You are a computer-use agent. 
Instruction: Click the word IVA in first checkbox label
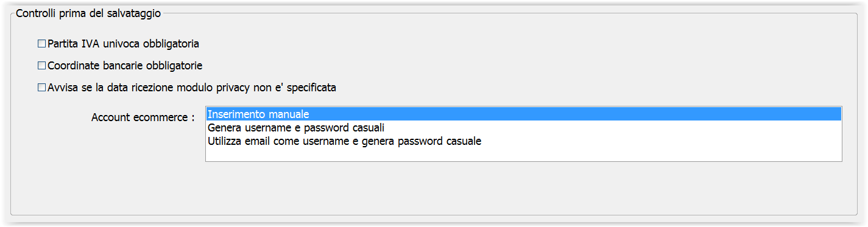coord(90,44)
